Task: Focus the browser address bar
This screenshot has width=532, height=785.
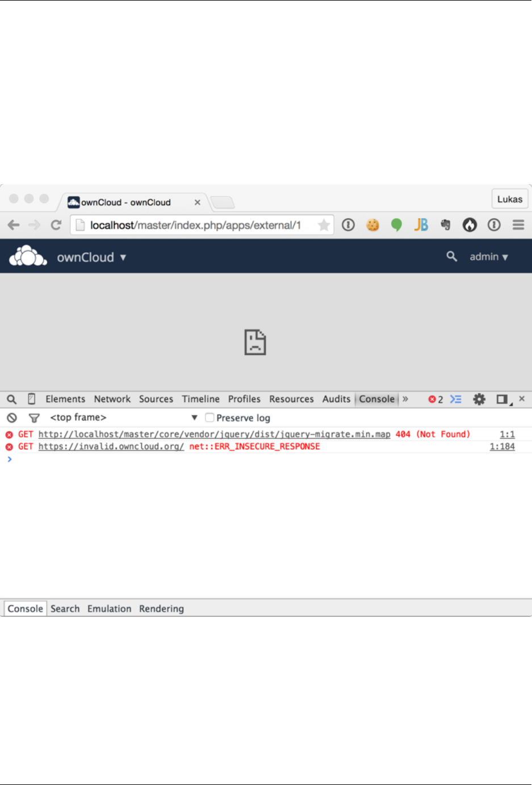Action: coord(202,225)
